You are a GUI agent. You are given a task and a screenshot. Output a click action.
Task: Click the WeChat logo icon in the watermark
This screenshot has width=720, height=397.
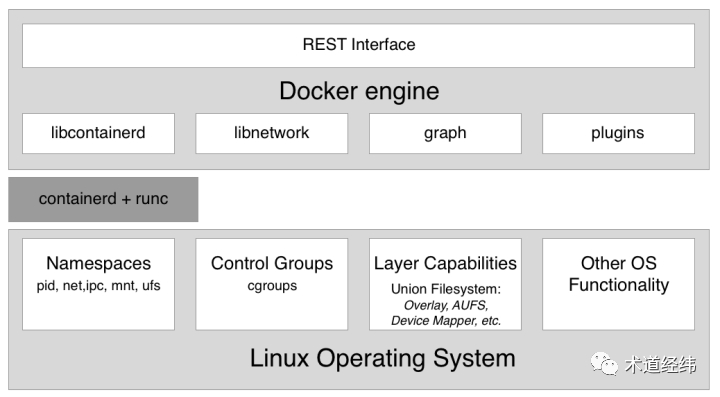tap(604, 364)
